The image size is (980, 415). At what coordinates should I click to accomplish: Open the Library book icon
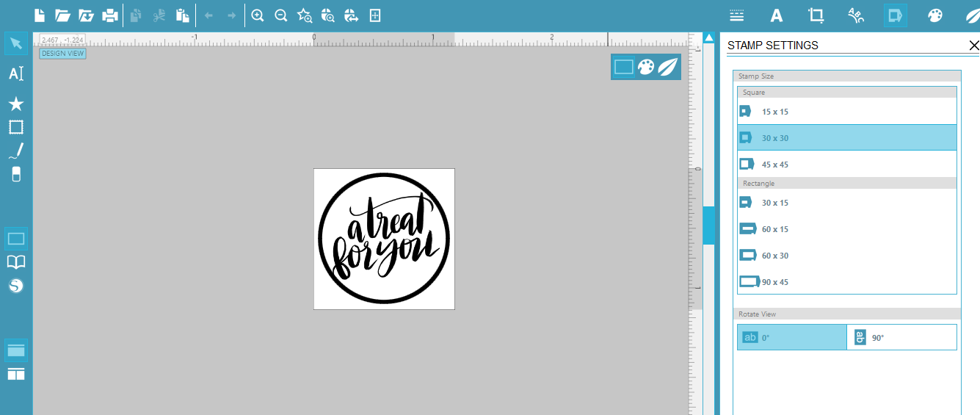(16, 262)
